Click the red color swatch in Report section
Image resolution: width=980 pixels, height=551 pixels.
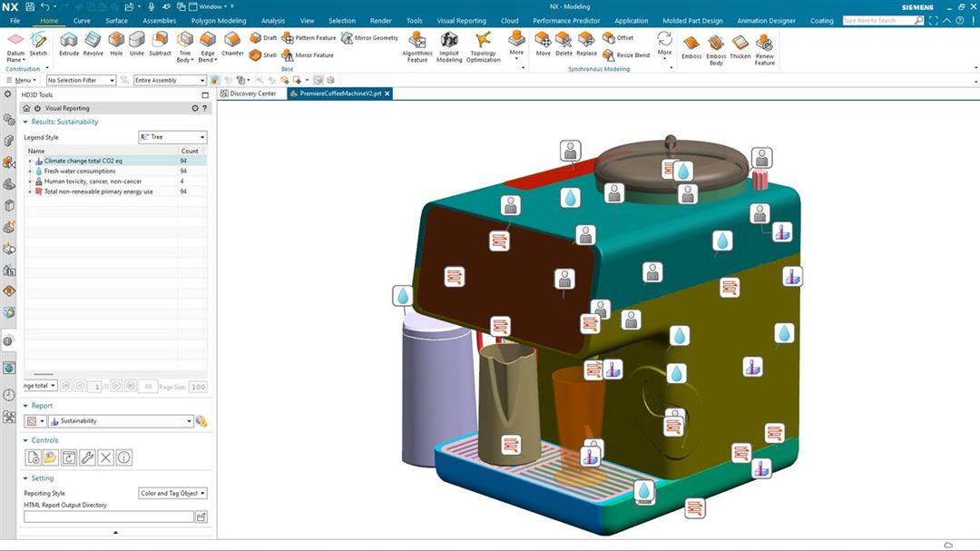pyautogui.click(x=30, y=421)
